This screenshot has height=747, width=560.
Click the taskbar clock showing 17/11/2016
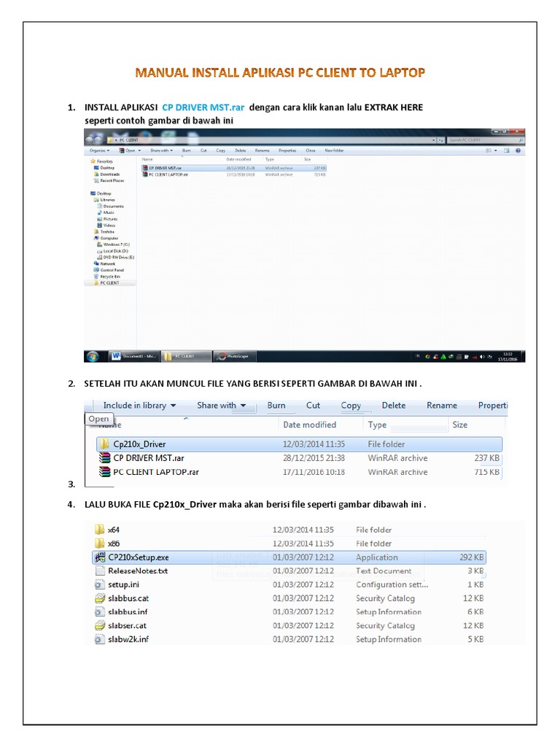click(507, 356)
